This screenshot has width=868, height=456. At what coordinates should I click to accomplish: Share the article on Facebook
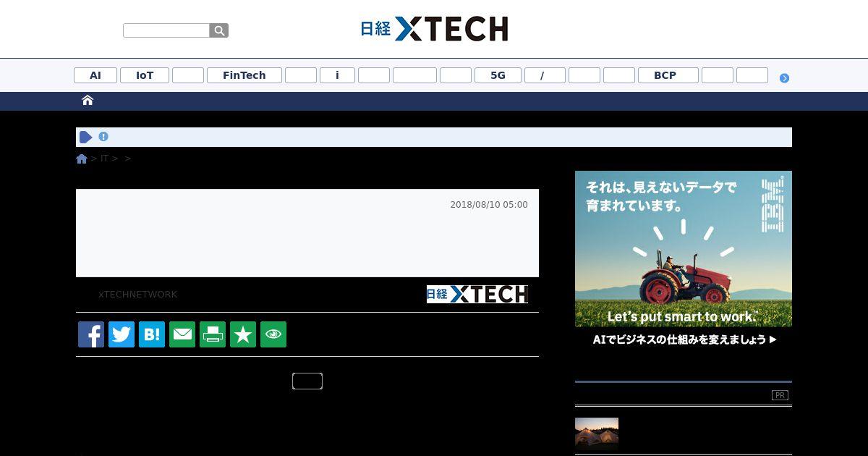(x=91, y=334)
